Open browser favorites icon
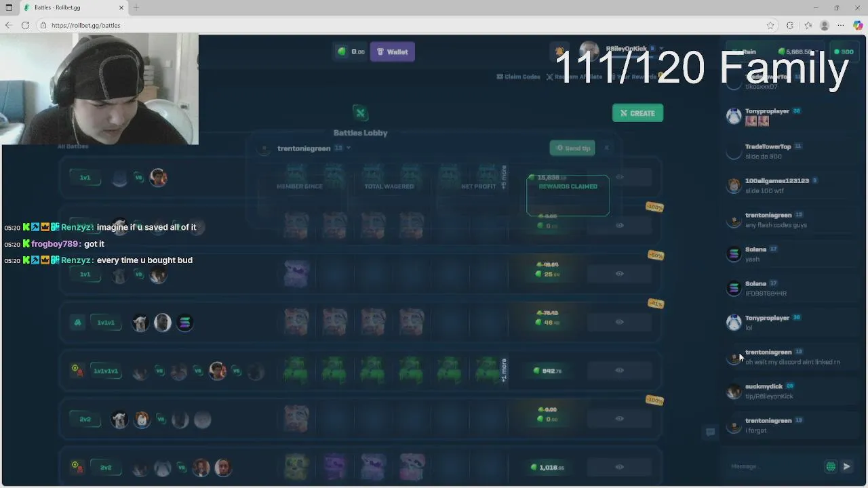Screen dimensions: 868x488 (x=808, y=25)
